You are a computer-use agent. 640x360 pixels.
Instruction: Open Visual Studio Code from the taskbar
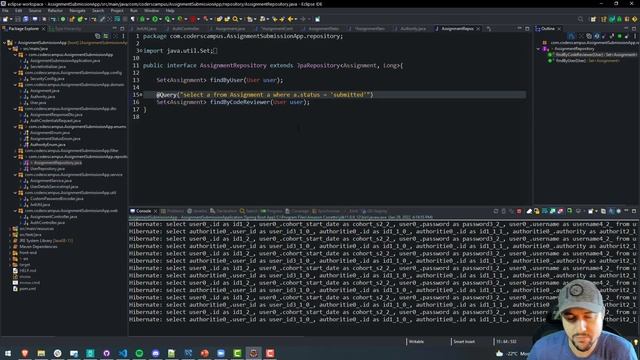tap(123, 353)
